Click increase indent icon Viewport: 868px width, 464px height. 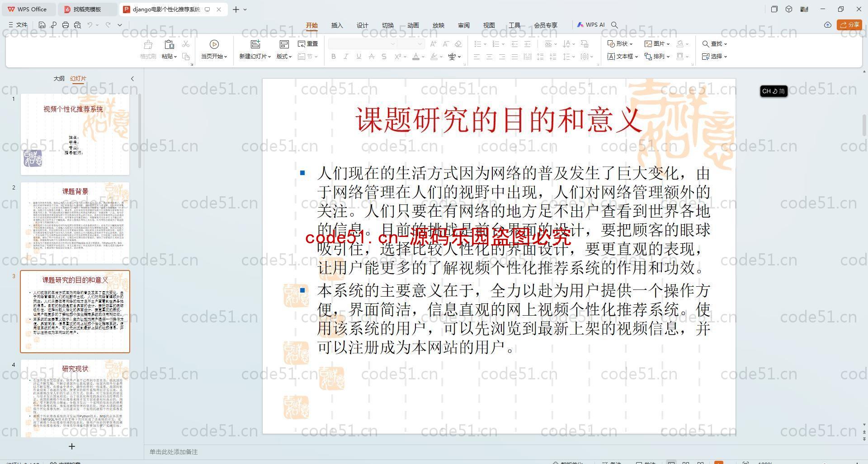pos(527,44)
